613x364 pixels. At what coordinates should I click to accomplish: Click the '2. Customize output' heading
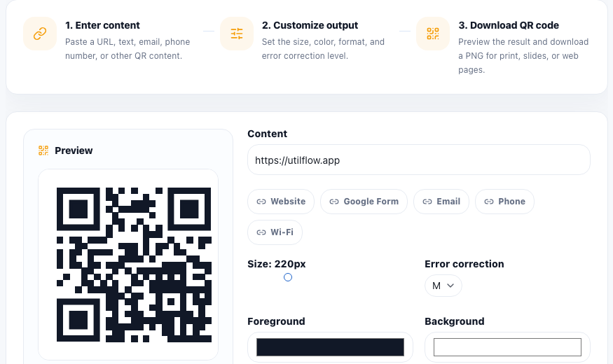tap(310, 25)
